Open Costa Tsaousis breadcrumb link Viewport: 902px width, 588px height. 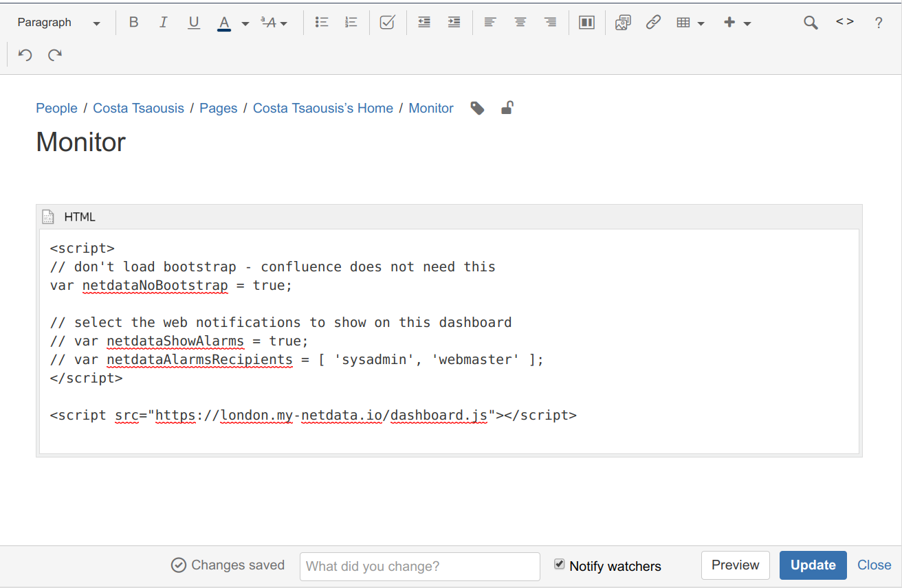(x=138, y=109)
